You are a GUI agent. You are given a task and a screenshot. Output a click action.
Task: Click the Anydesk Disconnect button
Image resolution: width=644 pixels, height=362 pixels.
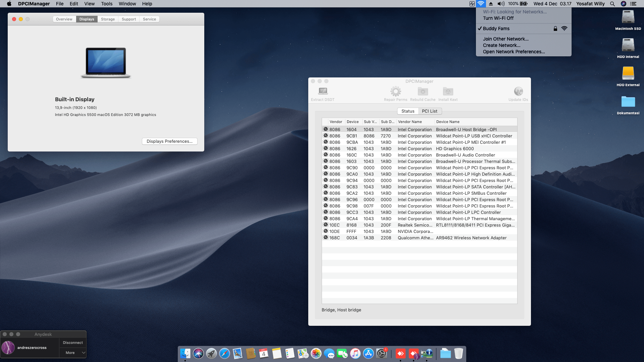73,343
